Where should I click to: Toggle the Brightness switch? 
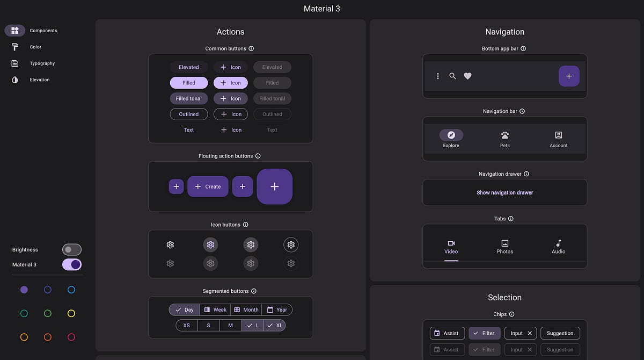pyautogui.click(x=71, y=249)
